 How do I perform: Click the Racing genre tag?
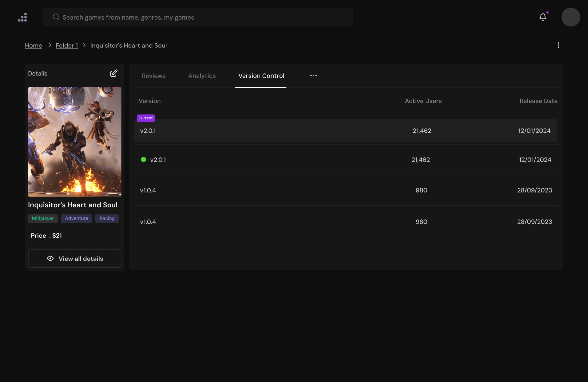coord(107,218)
